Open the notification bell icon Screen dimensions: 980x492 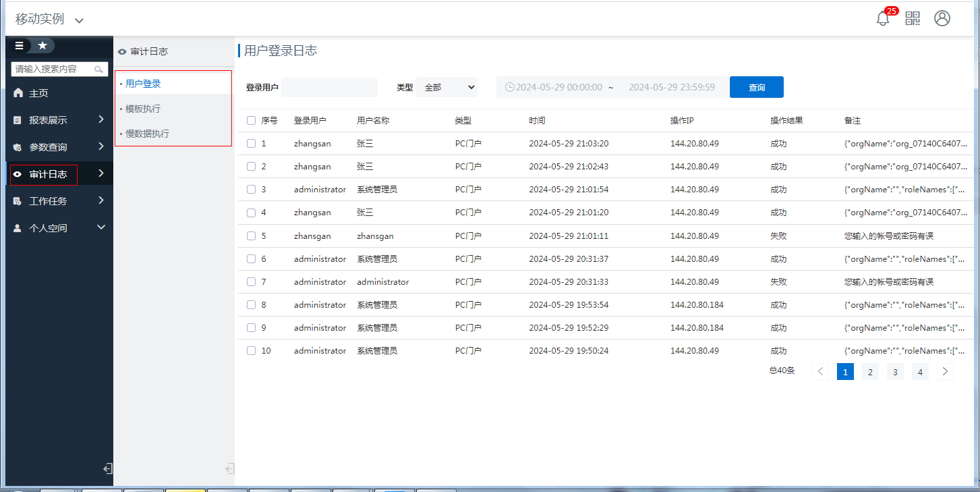[x=882, y=19]
